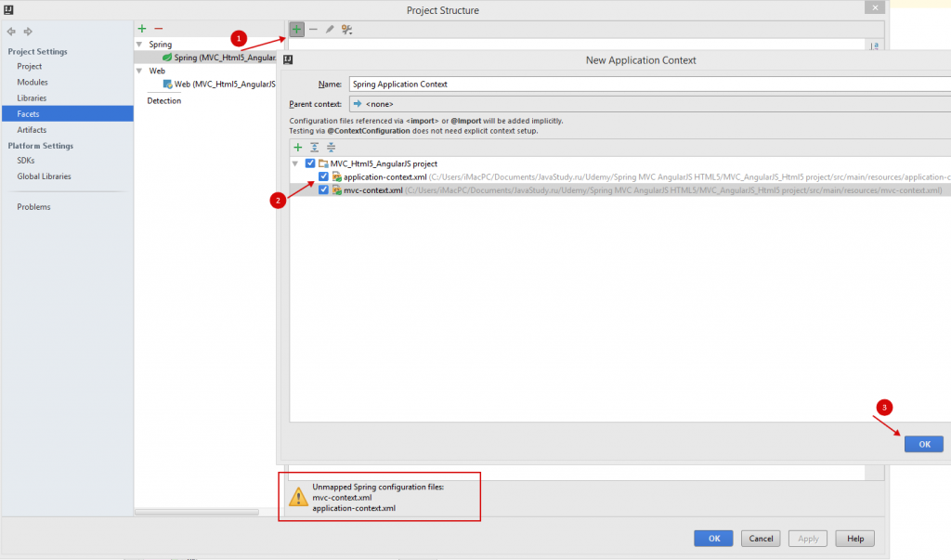The image size is (951, 560).
Task: Click the green add facet plus icon
Action: pyautogui.click(x=142, y=30)
